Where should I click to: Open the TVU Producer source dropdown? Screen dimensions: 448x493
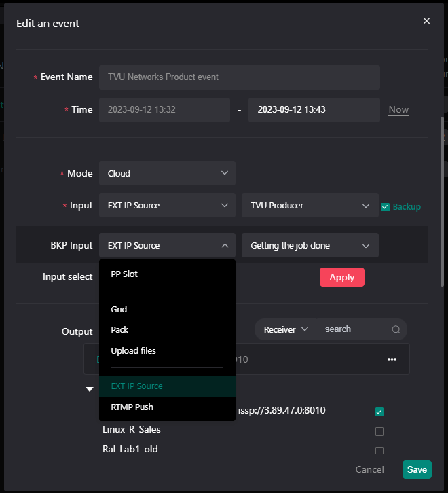point(310,205)
